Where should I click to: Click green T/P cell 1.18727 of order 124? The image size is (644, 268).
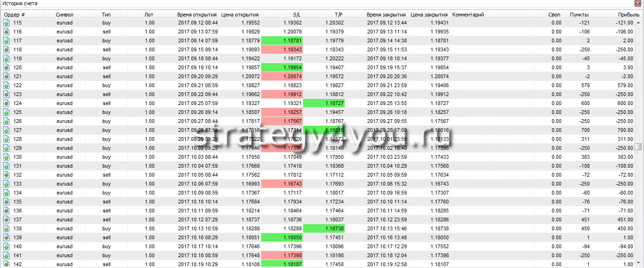pyautogui.click(x=324, y=103)
